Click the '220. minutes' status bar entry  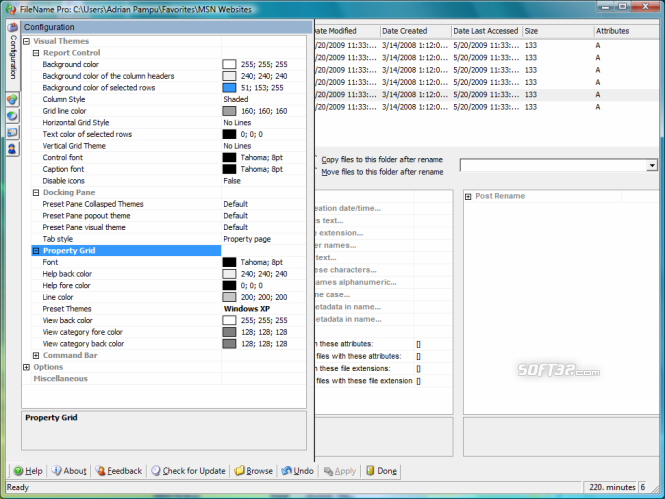611,487
